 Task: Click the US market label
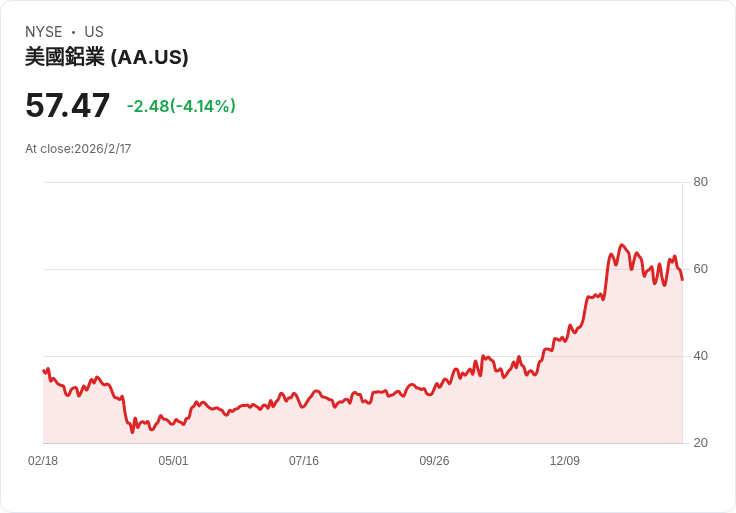[x=94, y=32]
